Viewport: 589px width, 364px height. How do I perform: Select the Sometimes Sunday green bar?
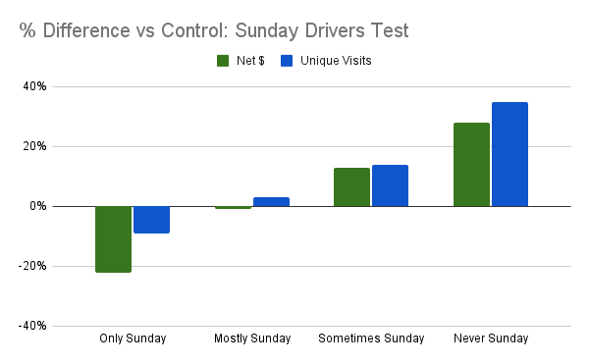click(x=352, y=187)
